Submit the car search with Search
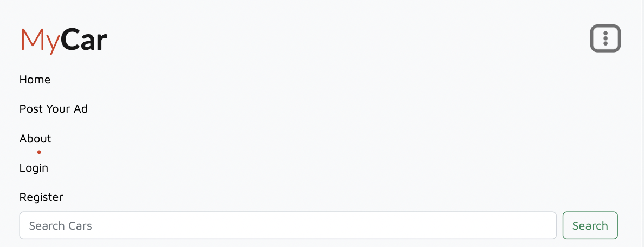 click(590, 225)
